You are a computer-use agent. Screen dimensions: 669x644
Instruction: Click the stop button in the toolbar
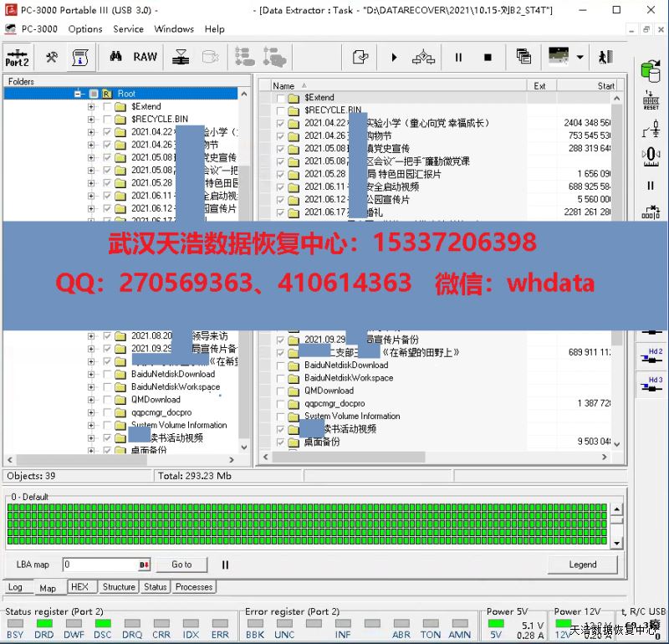point(488,58)
